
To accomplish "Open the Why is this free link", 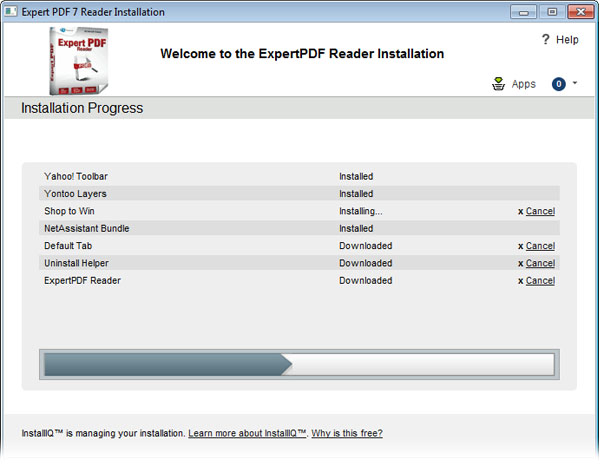I will coord(347,433).
